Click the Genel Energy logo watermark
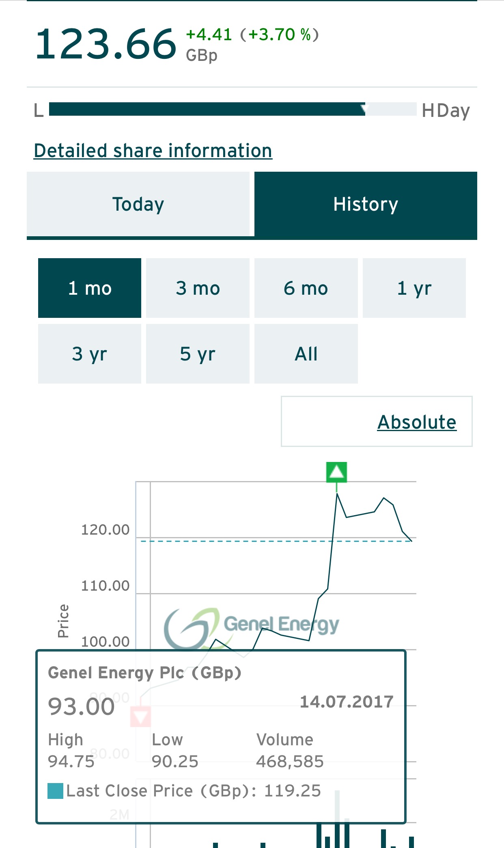The width and height of the screenshot is (504, 848). (251, 628)
